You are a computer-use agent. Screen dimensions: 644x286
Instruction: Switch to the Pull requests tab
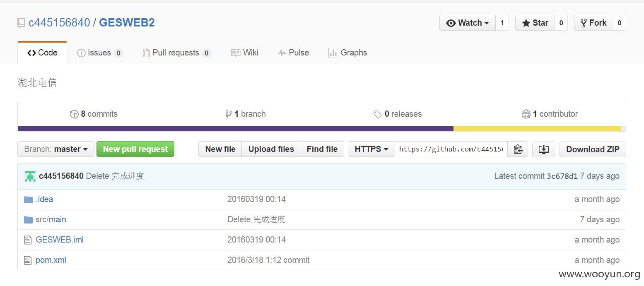[x=177, y=53]
